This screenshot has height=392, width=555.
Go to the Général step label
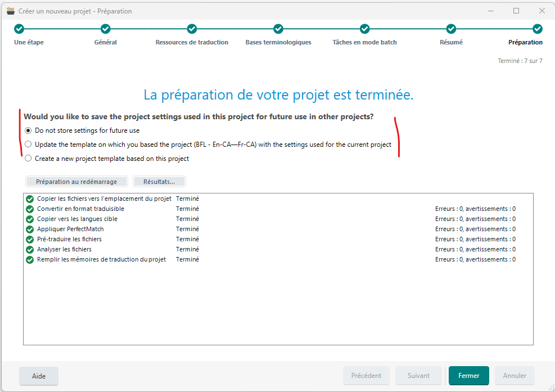tap(106, 42)
